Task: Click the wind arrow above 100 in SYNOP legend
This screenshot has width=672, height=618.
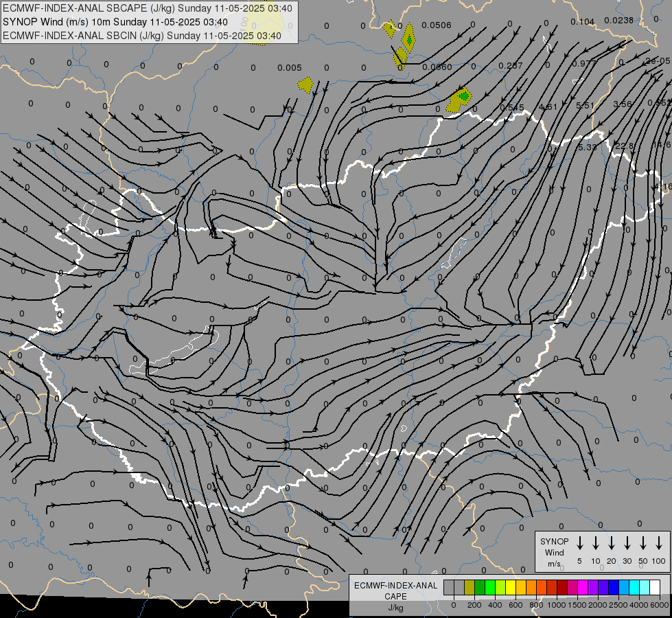Action: coord(659,543)
